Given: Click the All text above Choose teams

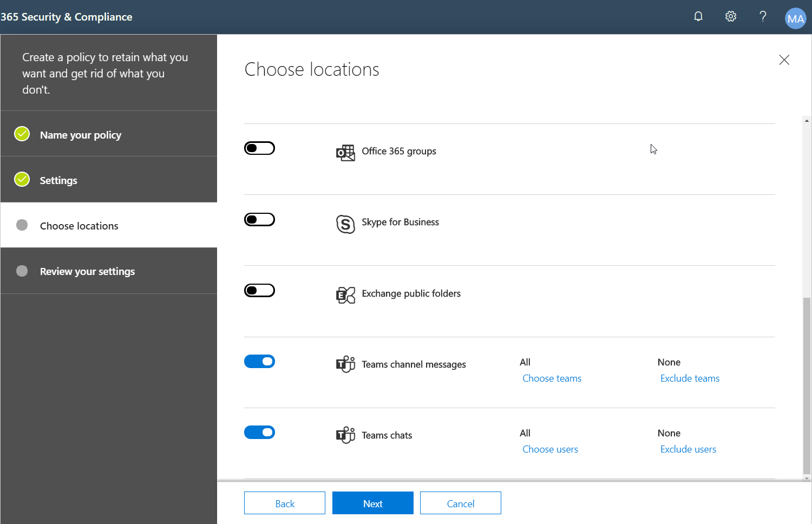Looking at the screenshot, I should point(525,362).
